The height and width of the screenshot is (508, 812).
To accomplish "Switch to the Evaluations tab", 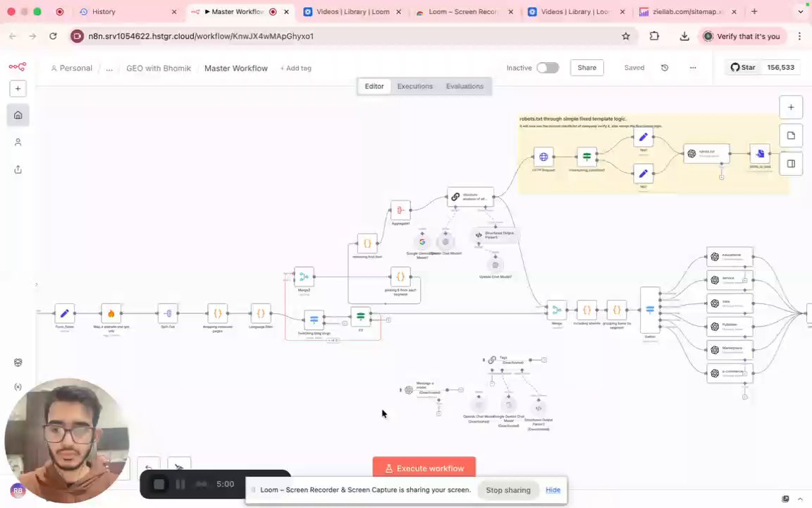I will 465,86.
